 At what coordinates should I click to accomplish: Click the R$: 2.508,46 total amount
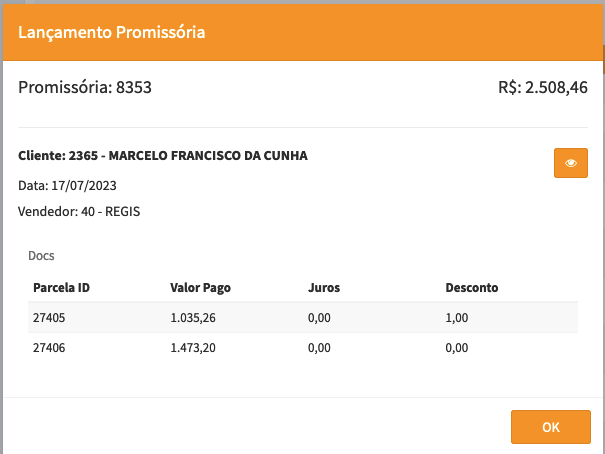coord(542,88)
